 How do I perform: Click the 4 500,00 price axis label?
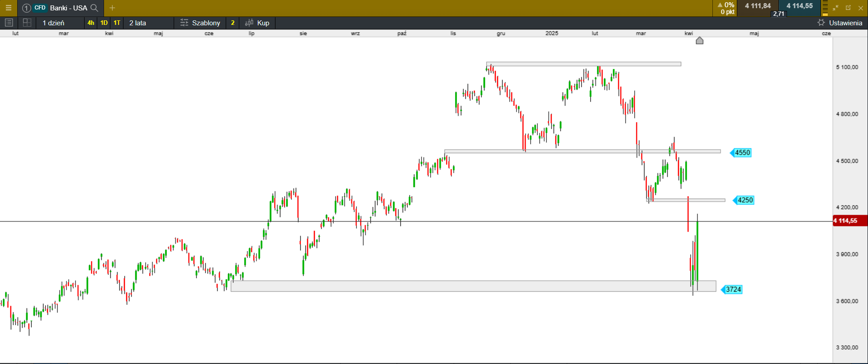coord(847,161)
